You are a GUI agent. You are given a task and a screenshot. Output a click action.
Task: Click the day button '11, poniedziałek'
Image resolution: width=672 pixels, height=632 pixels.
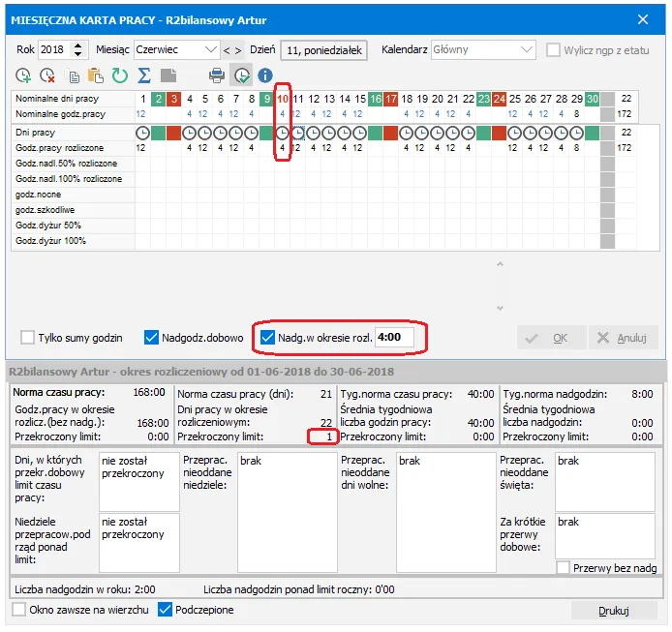tap(323, 48)
